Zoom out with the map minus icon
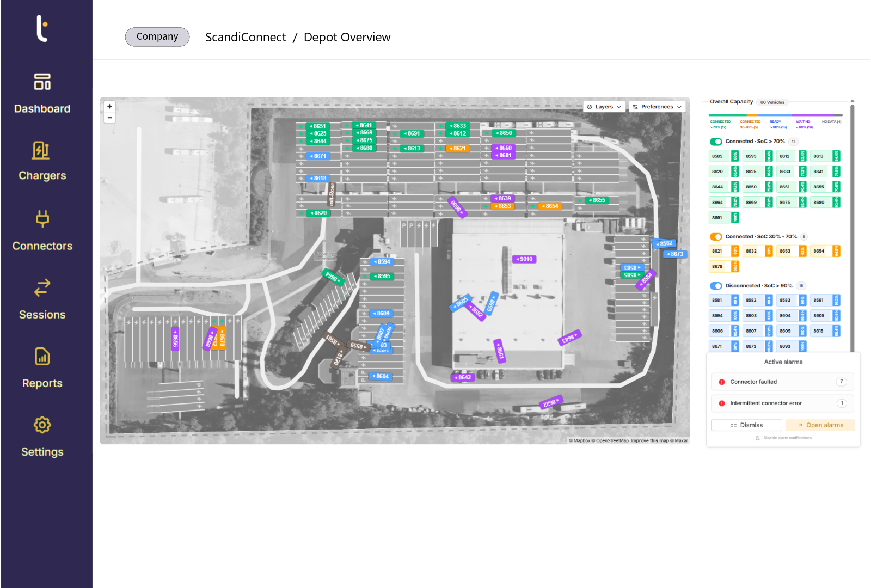871x588 pixels. tap(109, 118)
